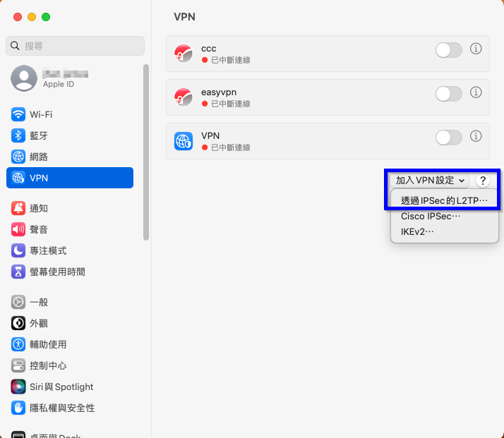Viewport: 504px width, 438px height.
Task: Open info for ccc VPN connection
Action: click(x=476, y=49)
